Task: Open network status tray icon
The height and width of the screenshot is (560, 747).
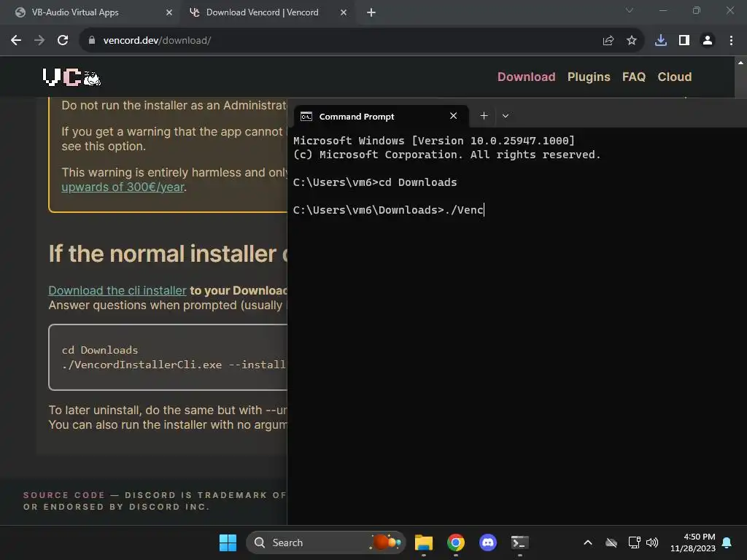Action: click(x=634, y=542)
